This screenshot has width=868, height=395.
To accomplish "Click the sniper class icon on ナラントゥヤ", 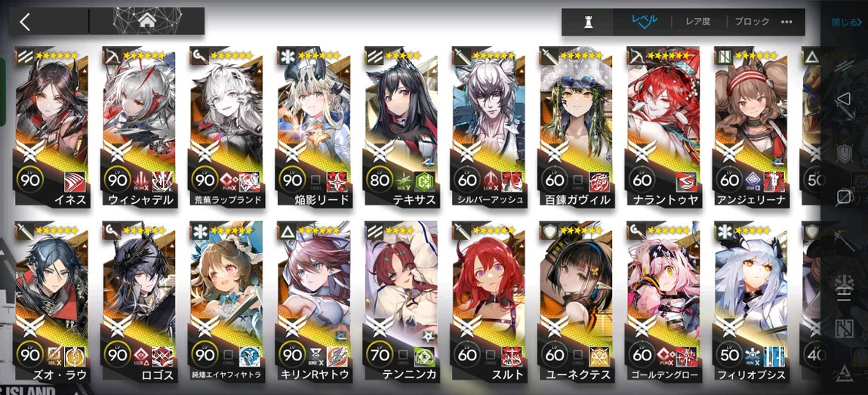I will [635, 56].
